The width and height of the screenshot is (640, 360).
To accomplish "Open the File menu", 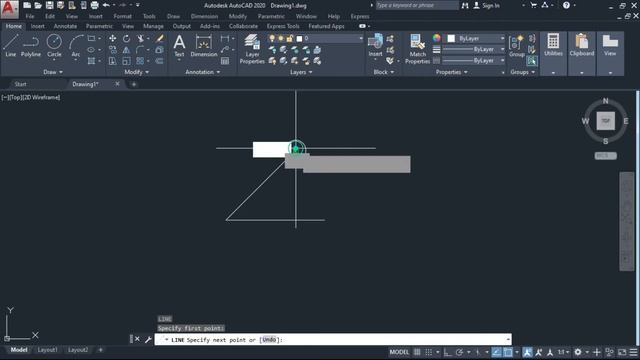I will 30,16.
